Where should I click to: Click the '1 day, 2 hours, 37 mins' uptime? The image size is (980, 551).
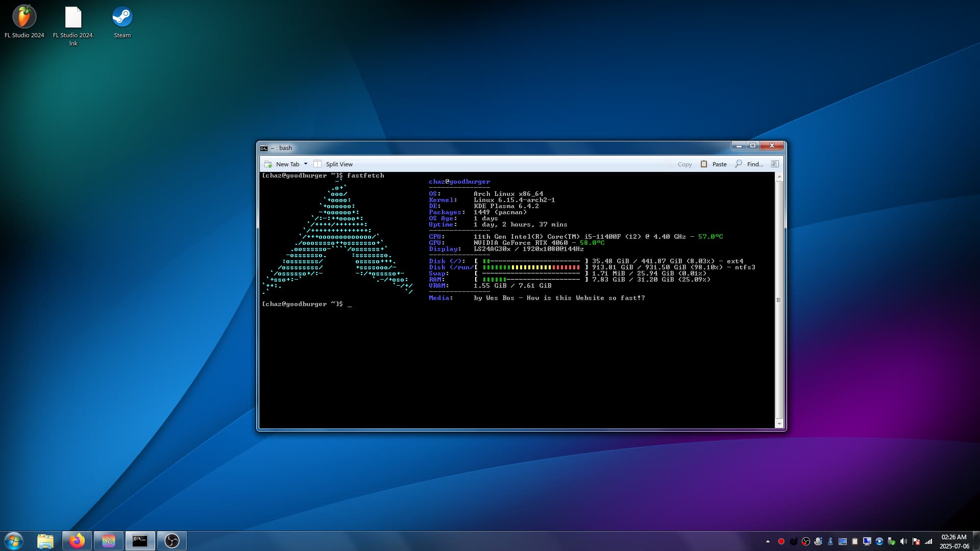point(521,224)
